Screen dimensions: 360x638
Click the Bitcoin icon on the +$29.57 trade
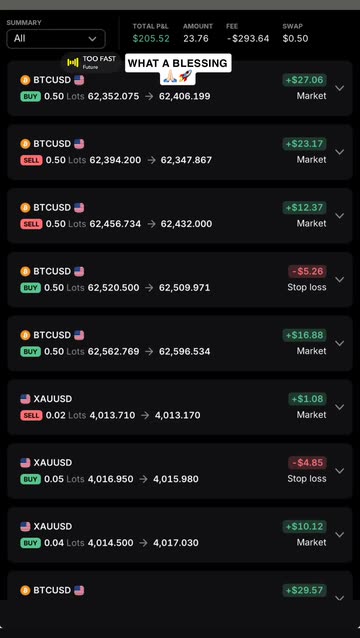point(25,590)
